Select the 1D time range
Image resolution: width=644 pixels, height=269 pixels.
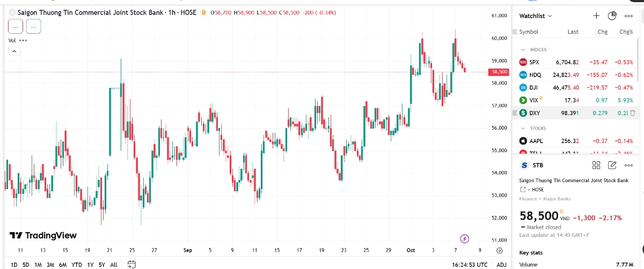point(14,265)
